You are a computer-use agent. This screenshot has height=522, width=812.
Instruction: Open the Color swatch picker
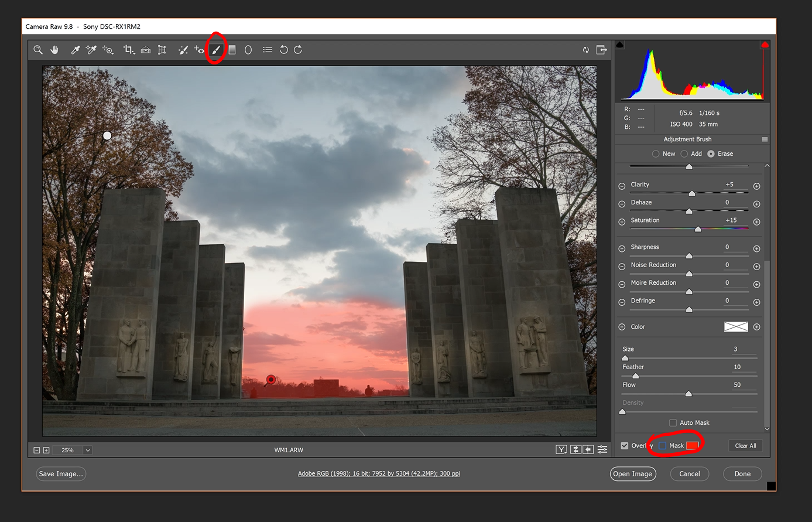[x=736, y=327]
